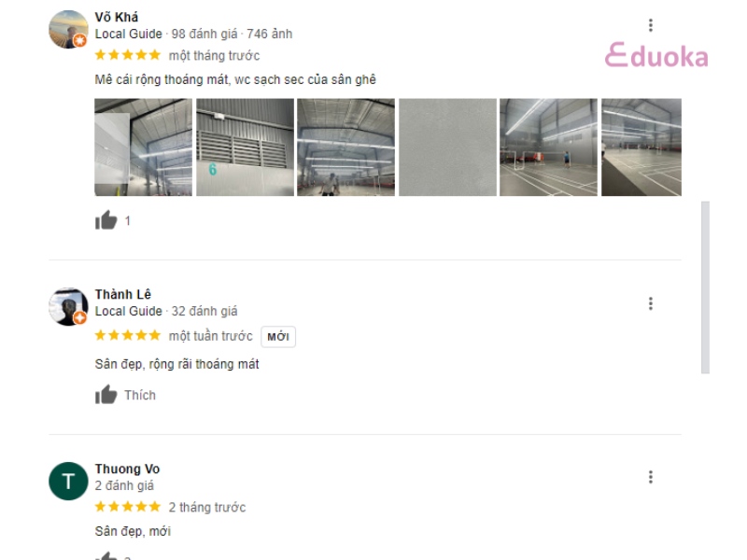
Task: Like Võ Khá's review with thumbs-up
Action: [106, 221]
